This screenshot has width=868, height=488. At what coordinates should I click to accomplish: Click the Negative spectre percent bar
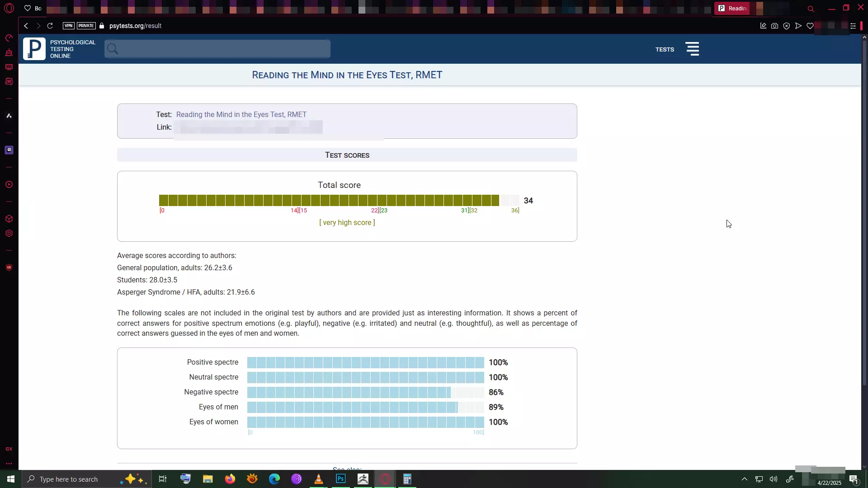365,392
